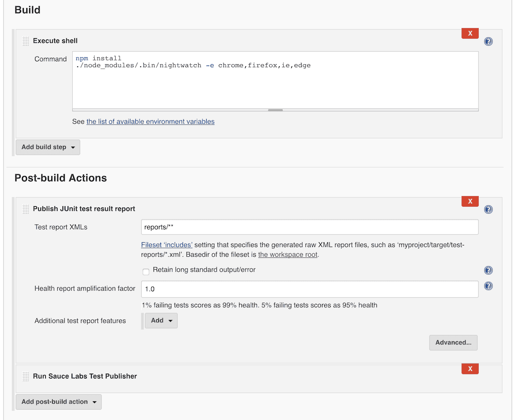The width and height of the screenshot is (517, 420).
Task: Click the Run Sauce Labs Test Publisher grip icon
Action: 25,376
